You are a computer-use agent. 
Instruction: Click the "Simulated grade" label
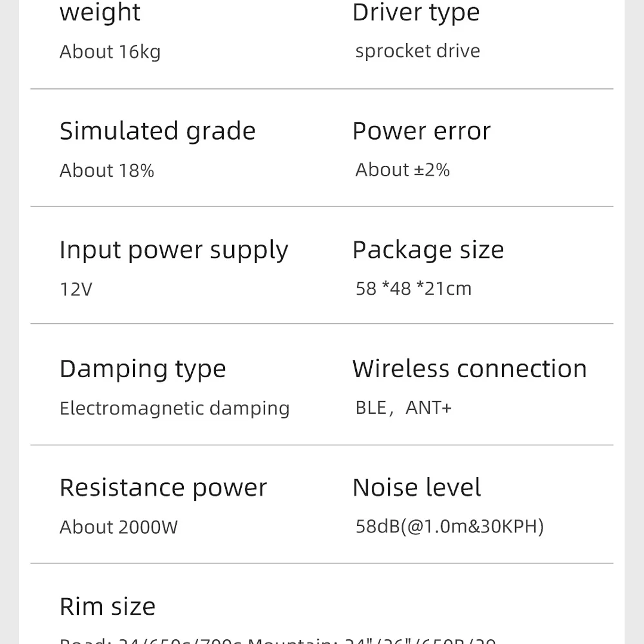pyautogui.click(x=158, y=131)
